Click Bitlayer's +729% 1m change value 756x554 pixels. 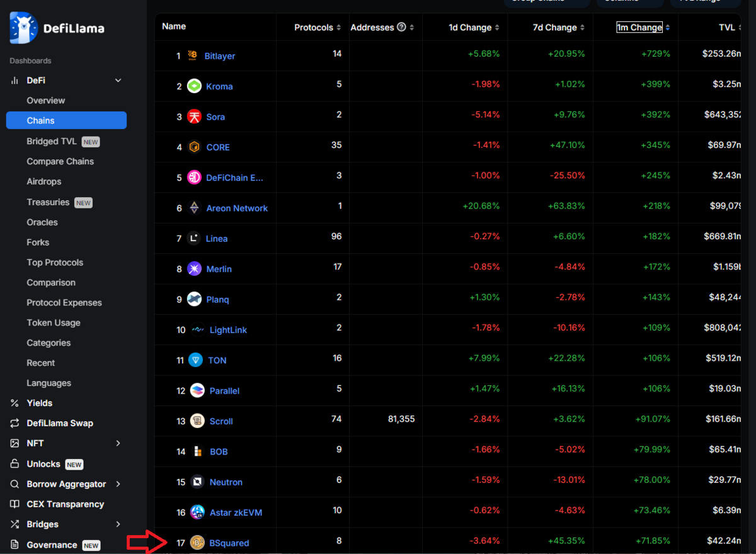(x=656, y=54)
